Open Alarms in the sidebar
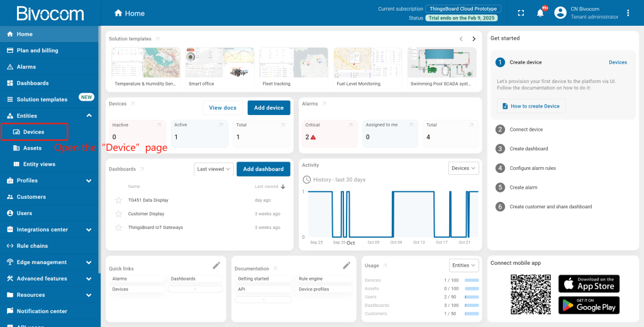The image size is (644, 327). 49,67
